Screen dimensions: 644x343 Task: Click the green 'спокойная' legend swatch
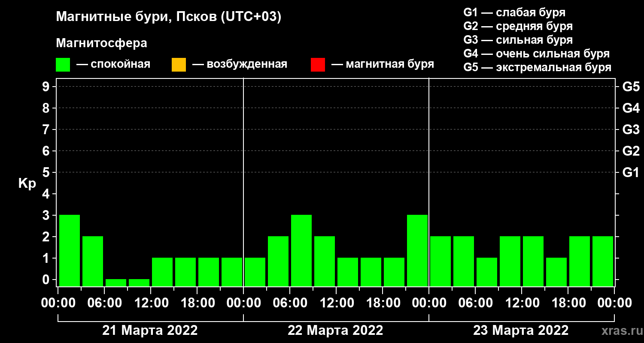63,65
